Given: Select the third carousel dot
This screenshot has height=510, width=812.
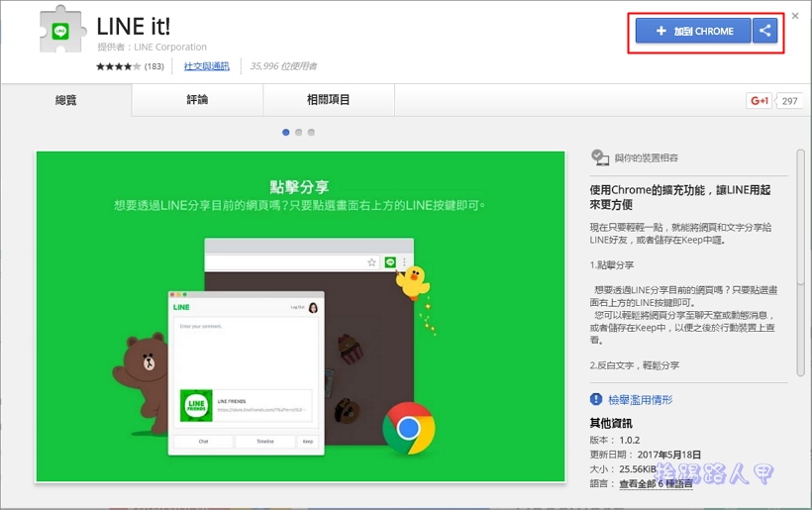Looking at the screenshot, I should 311,133.
